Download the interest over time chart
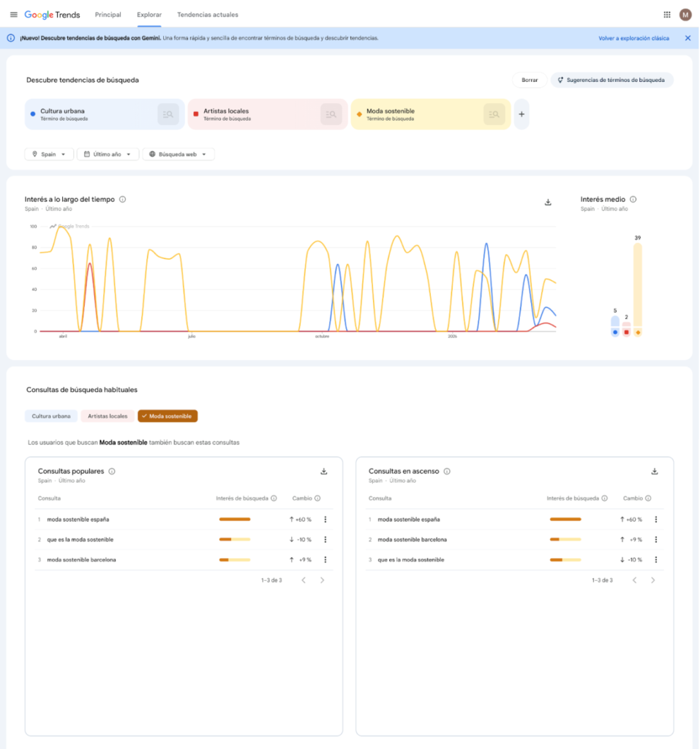The image size is (700, 749). tap(548, 203)
